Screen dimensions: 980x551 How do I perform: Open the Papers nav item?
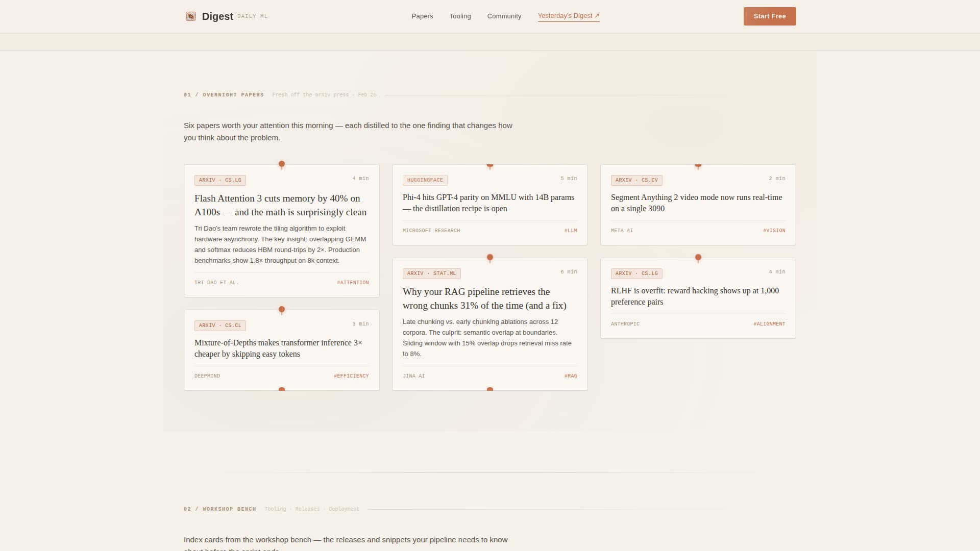[x=422, y=16]
